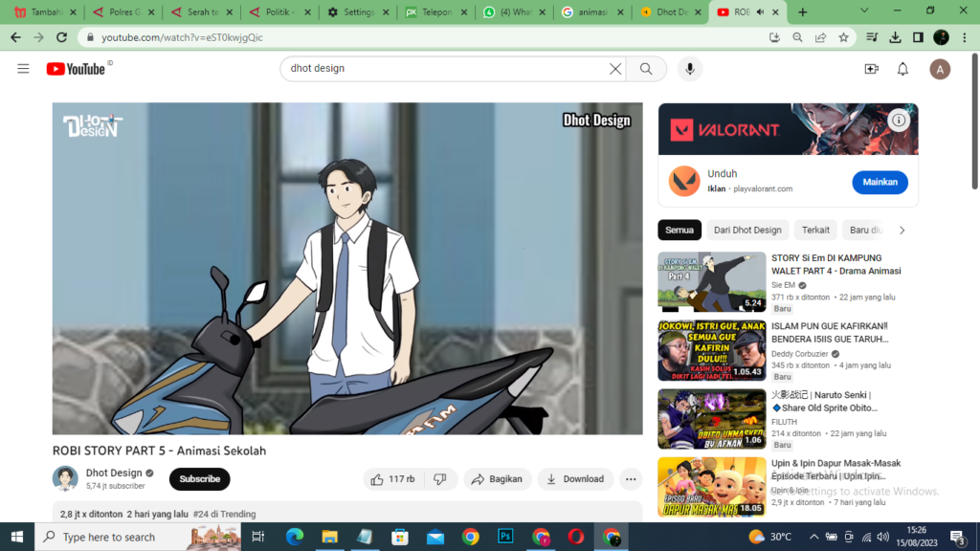Image resolution: width=980 pixels, height=551 pixels.
Task: Open the #24 di Trending link
Action: tap(224, 514)
